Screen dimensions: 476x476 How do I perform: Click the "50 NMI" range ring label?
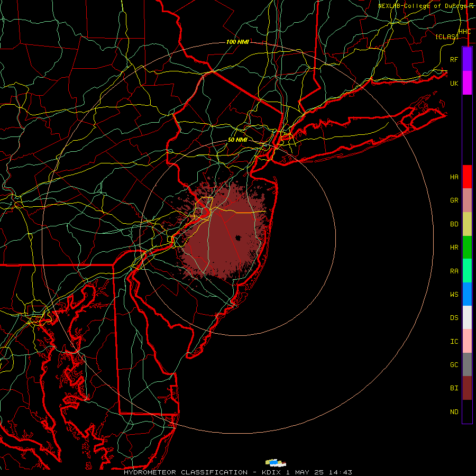tap(237, 140)
